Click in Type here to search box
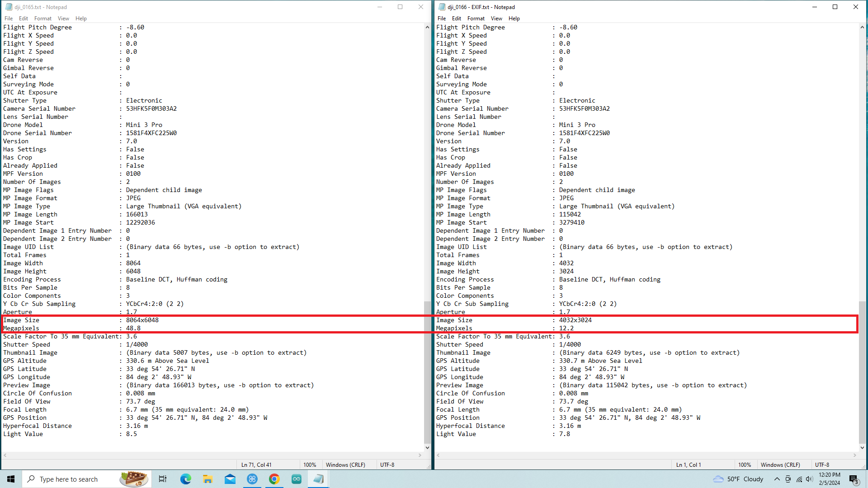The width and height of the screenshot is (868, 488). 72,479
